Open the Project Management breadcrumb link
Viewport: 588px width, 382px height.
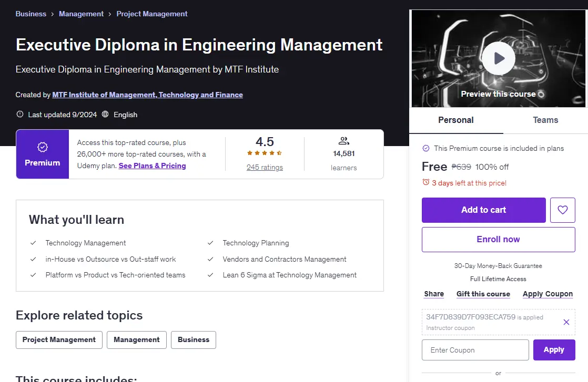152,14
